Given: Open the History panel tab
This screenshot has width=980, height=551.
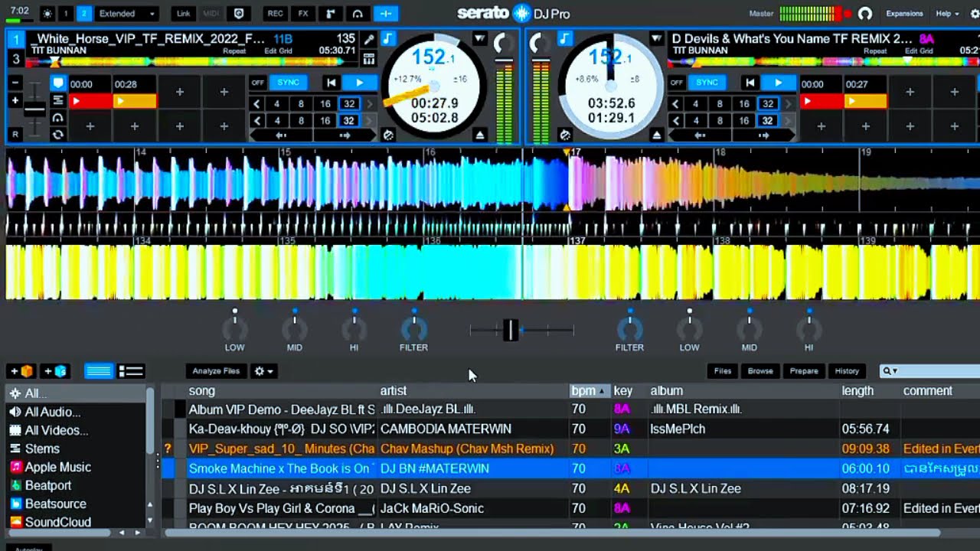Looking at the screenshot, I should pyautogui.click(x=847, y=371).
